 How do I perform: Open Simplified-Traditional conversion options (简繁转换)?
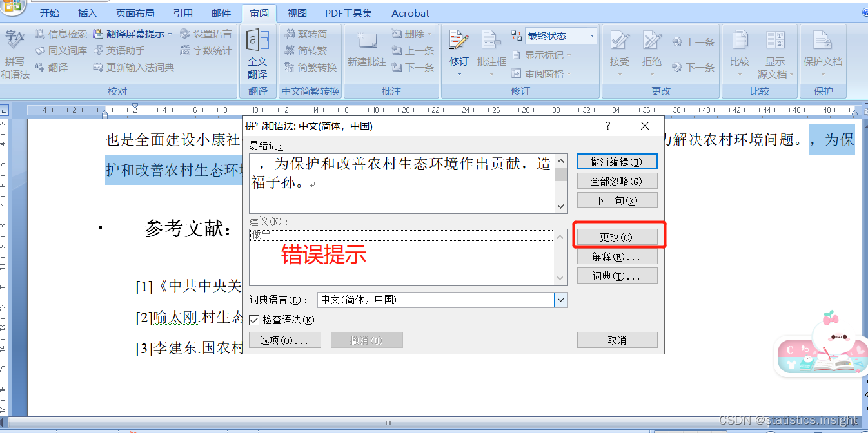310,67
